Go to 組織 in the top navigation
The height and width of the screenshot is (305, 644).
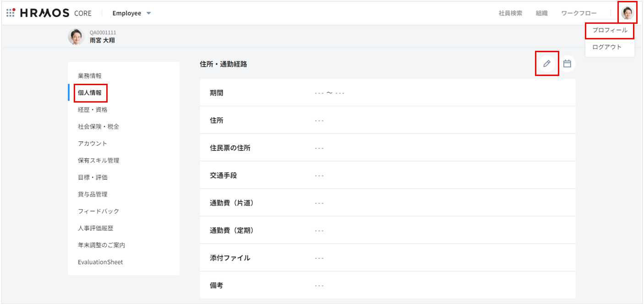(541, 13)
